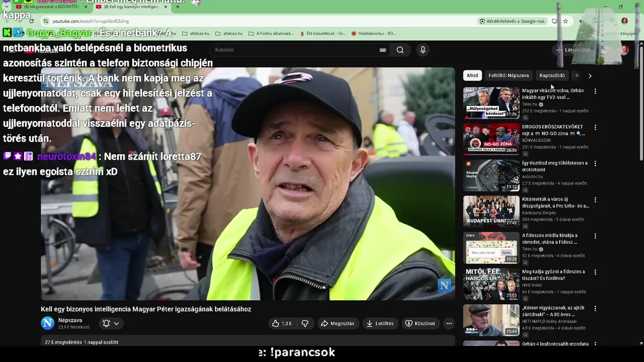Open 'Orbán 4 legfontosabb mondata' video title
The width and height of the screenshot is (644, 362).
click(x=555, y=344)
